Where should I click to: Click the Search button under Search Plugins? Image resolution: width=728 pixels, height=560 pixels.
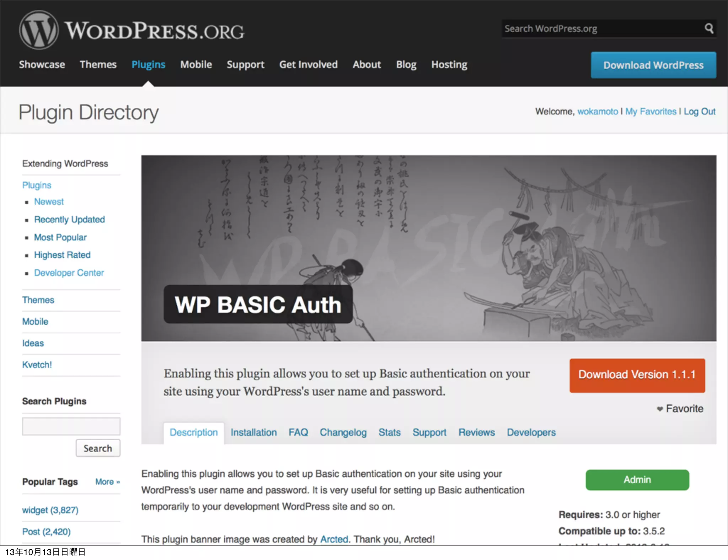coord(98,448)
